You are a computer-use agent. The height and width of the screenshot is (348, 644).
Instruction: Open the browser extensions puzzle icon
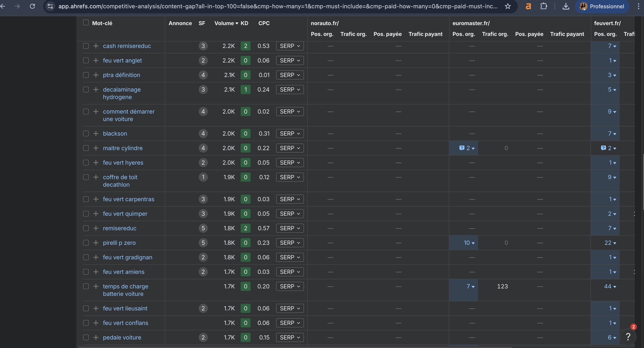[544, 6]
